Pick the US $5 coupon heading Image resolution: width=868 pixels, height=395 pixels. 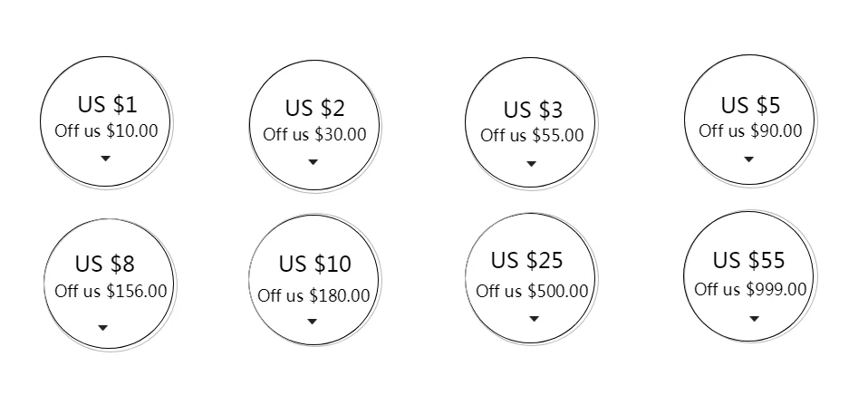click(x=750, y=105)
